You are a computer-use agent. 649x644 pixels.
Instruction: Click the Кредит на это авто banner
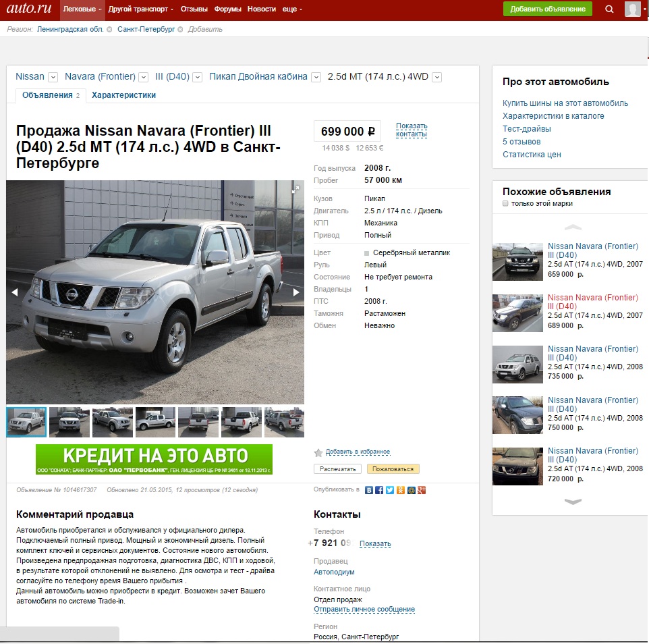154,459
